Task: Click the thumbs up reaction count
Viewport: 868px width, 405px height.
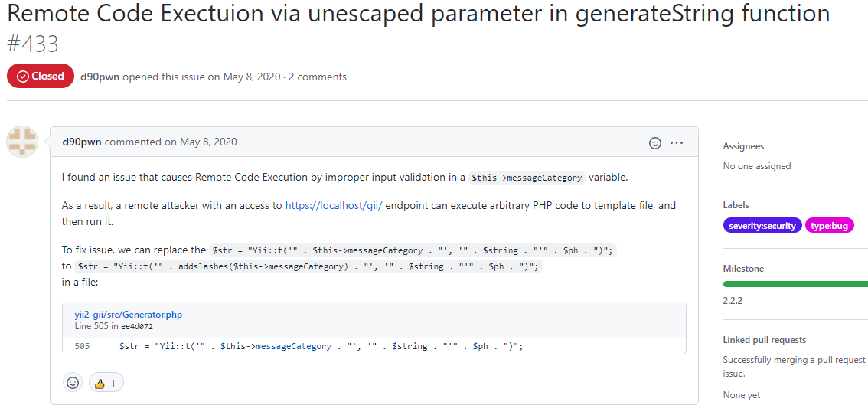Action: (x=106, y=383)
